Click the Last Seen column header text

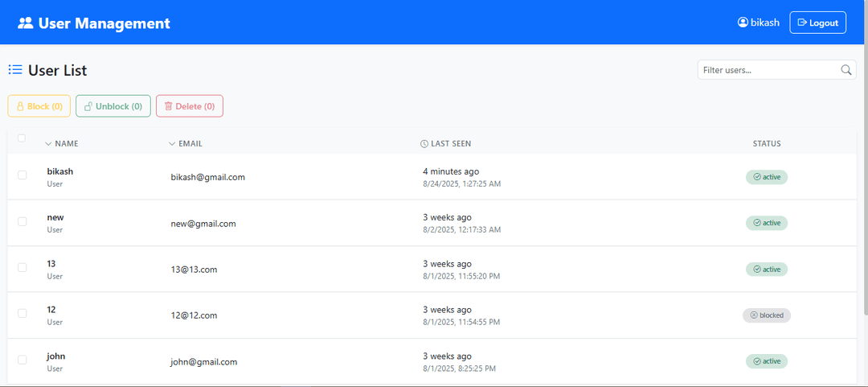click(x=451, y=143)
